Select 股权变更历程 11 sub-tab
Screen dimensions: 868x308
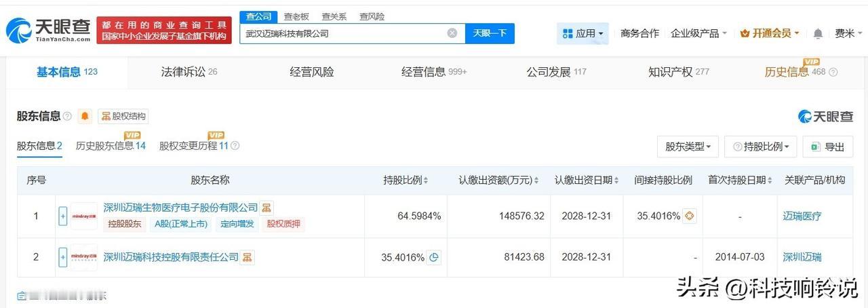194,146
